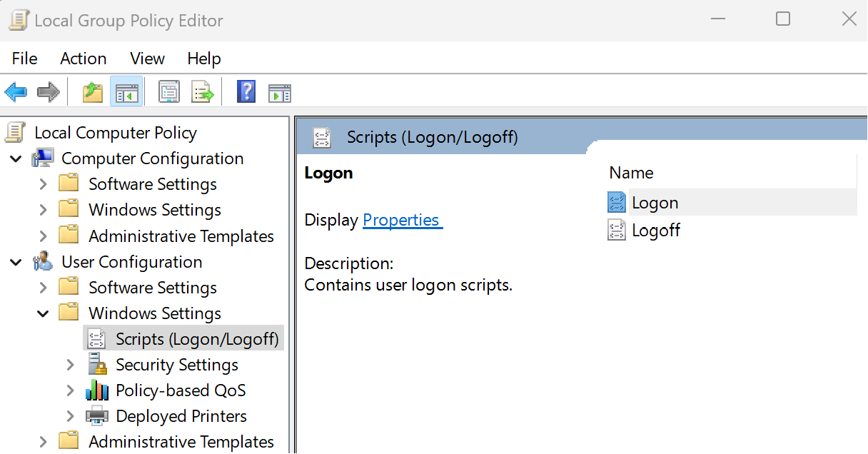Select the Logon entry in the list

(x=732, y=203)
